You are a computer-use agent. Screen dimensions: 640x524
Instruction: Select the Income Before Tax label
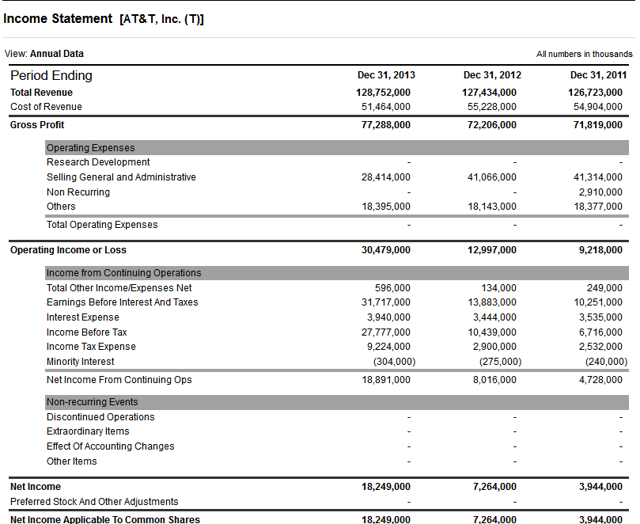point(87,332)
